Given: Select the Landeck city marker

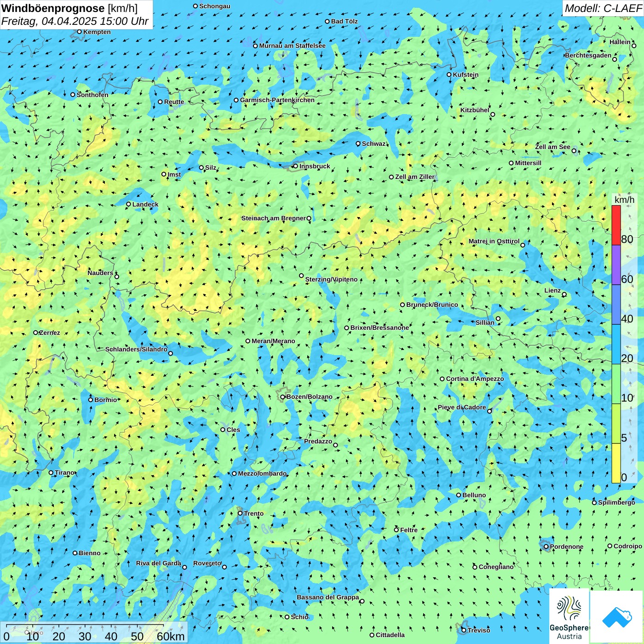Looking at the screenshot, I should tap(129, 204).
